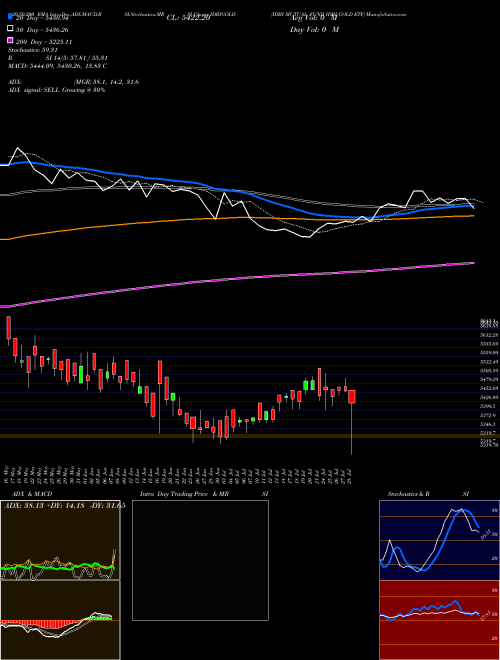Click the last red candlestick with long wick
The width and height of the screenshot is (500, 660).
(x=352, y=397)
